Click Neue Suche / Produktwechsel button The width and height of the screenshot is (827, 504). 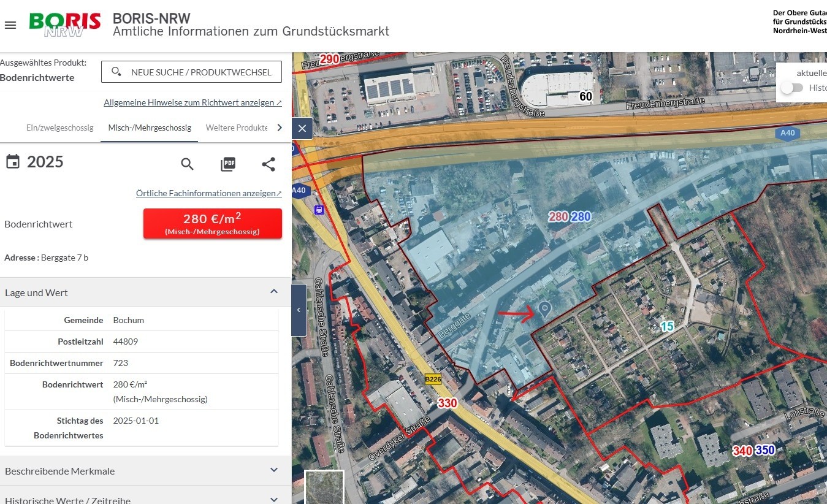pos(191,72)
